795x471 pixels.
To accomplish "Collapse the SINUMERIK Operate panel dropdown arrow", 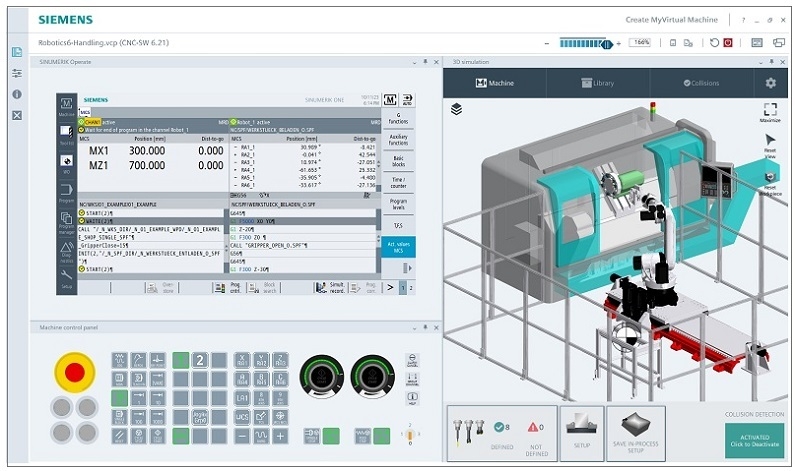I will 415,62.
